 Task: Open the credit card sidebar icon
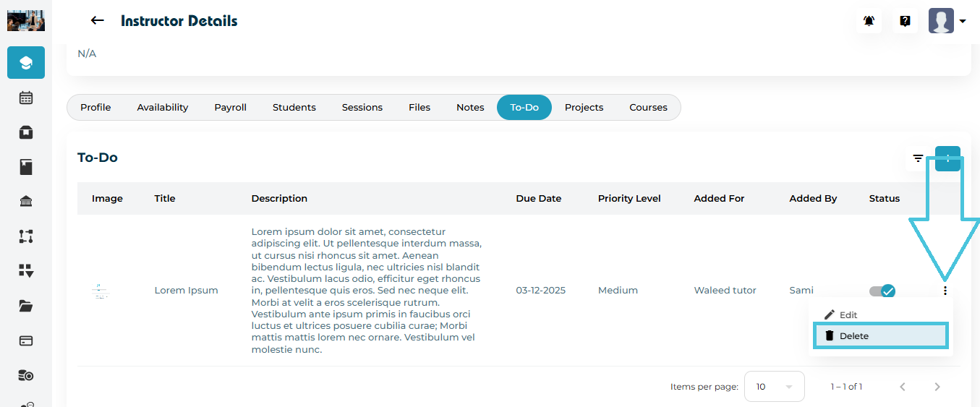pyautogui.click(x=26, y=340)
